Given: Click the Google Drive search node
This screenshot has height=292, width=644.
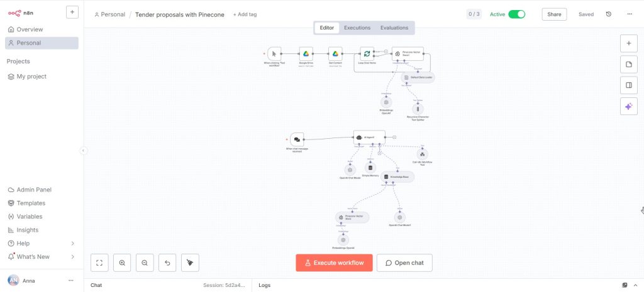Looking at the screenshot, I should pos(306,54).
